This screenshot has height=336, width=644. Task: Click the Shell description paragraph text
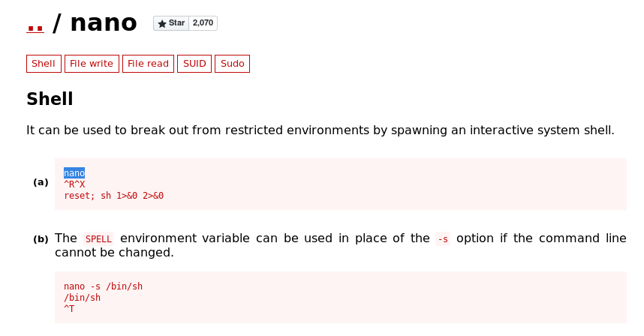pyautogui.click(x=320, y=130)
